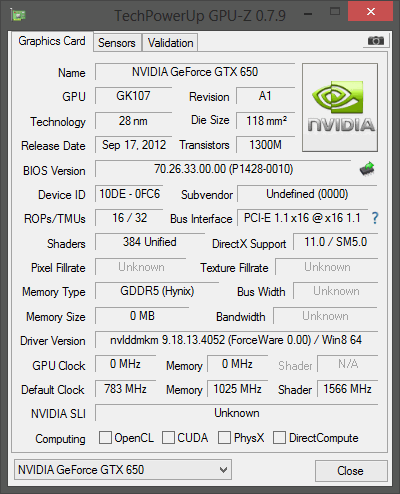Click the BIOS Version label
The width and height of the screenshot is (400, 494).
tap(54, 171)
